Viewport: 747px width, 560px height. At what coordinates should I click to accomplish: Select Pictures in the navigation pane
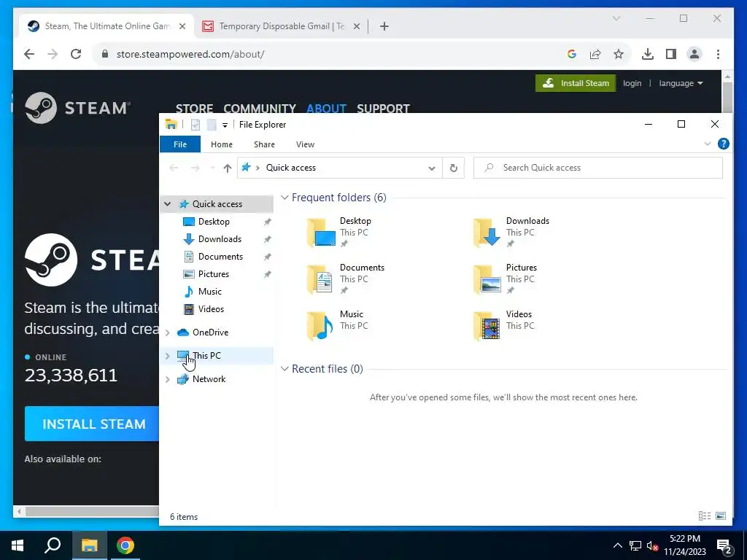click(x=214, y=274)
